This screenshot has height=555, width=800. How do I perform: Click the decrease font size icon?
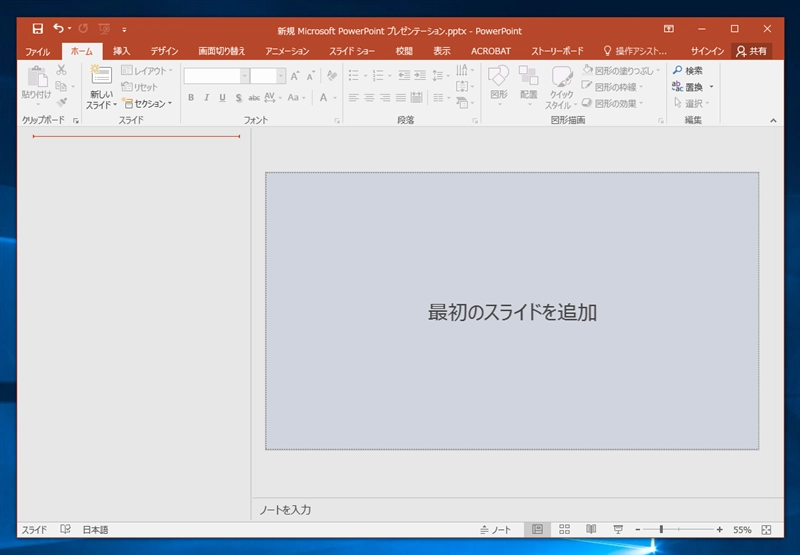pyautogui.click(x=311, y=76)
